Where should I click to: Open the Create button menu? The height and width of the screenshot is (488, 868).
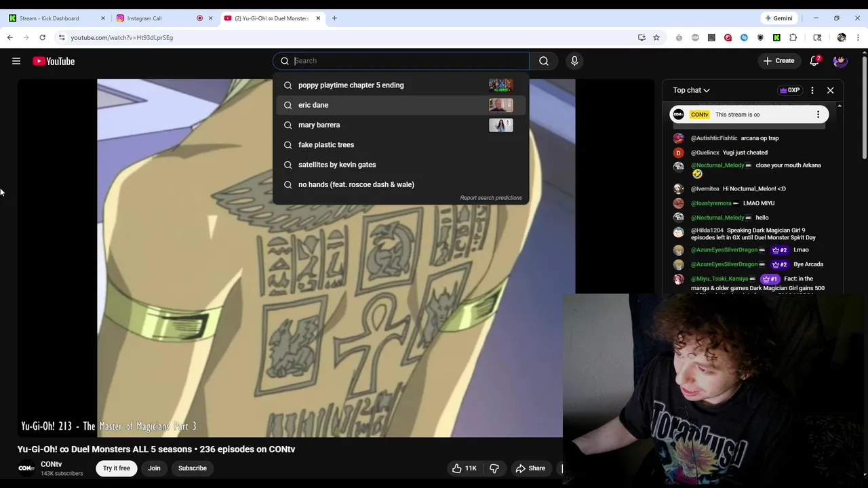point(778,61)
